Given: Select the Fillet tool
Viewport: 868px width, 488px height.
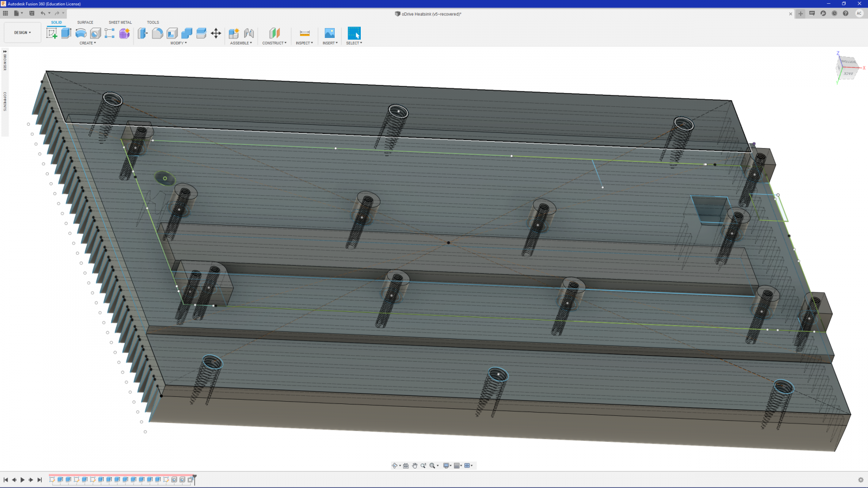Looking at the screenshot, I should point(157,33).
